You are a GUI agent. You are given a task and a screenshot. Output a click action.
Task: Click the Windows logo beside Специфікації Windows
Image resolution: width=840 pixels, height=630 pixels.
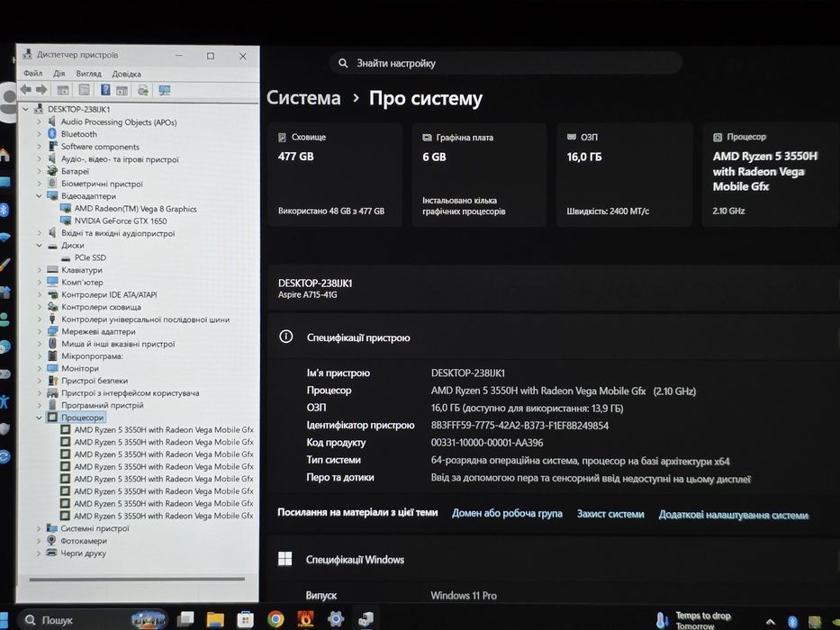(285, 559)
